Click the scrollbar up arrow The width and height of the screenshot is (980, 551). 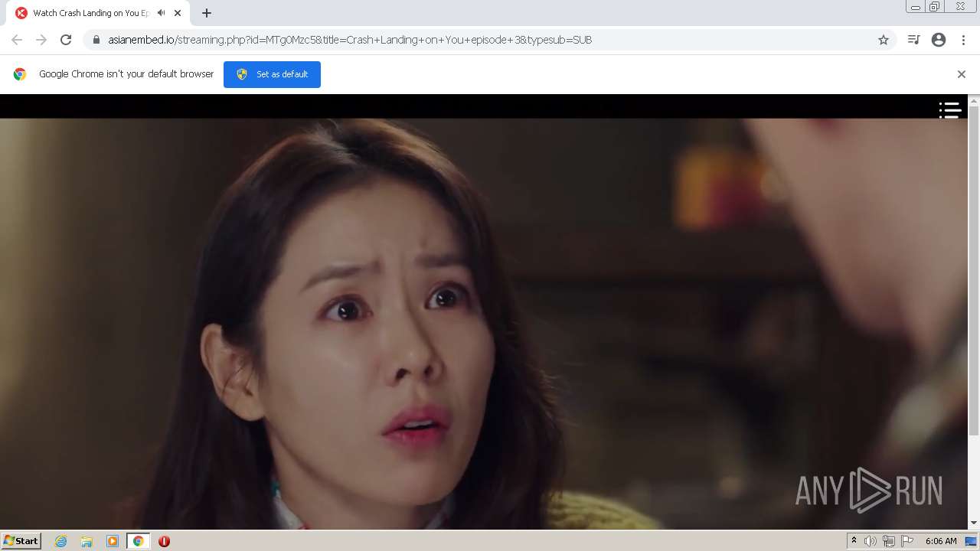tap(974, 100)
